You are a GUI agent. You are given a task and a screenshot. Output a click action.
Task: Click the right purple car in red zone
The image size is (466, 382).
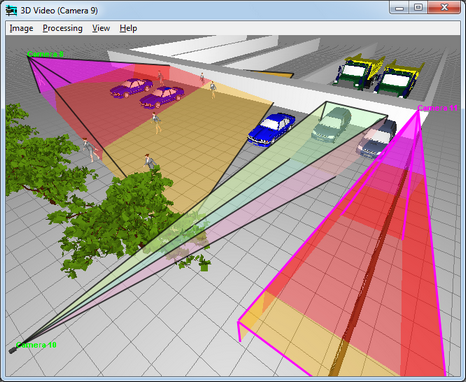pyautogui.click(x=162, y=97)
